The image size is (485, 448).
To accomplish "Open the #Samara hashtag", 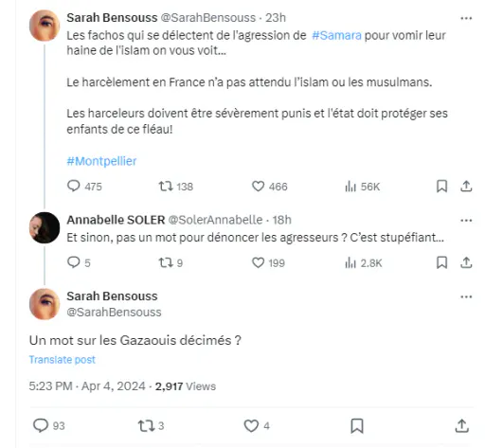I will pos(336,35).
